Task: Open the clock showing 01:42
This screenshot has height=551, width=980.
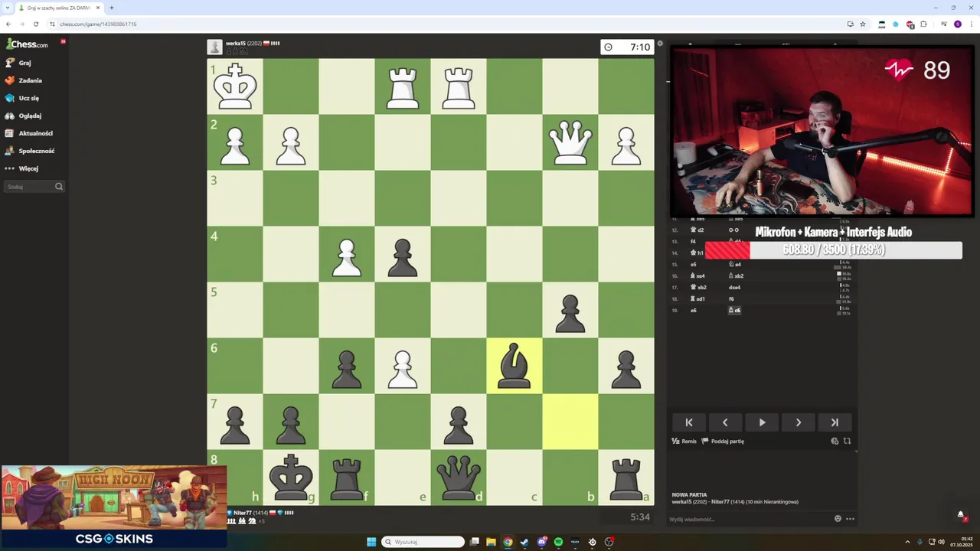Action: [x=962, y=542]
